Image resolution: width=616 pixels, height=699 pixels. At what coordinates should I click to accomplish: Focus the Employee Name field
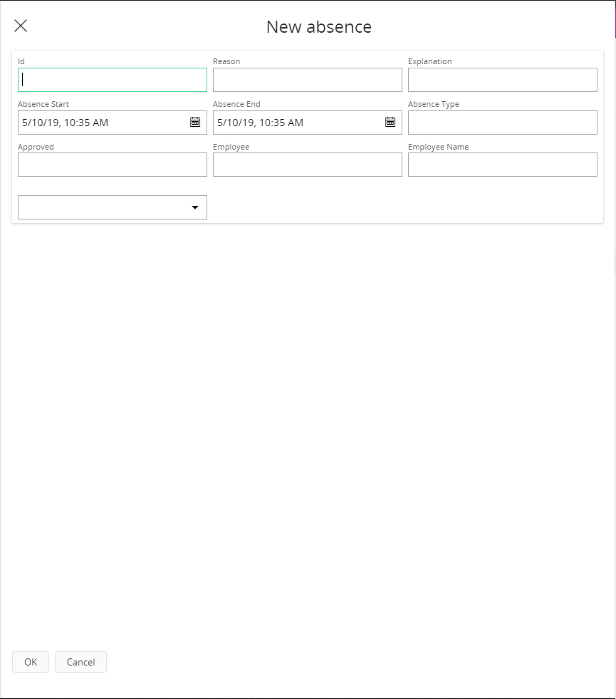pos(502,165)
